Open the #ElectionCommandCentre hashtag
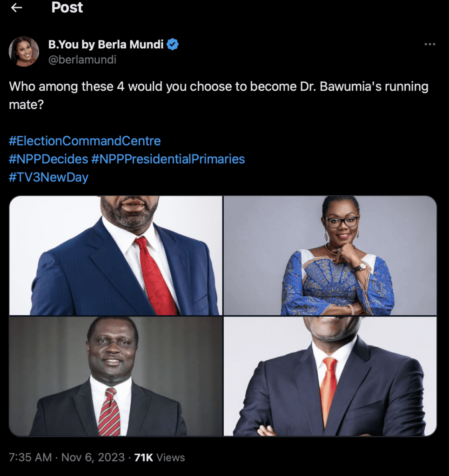Image resolution: width=449 pixels, height=476 pixels. tap(85, 141)
